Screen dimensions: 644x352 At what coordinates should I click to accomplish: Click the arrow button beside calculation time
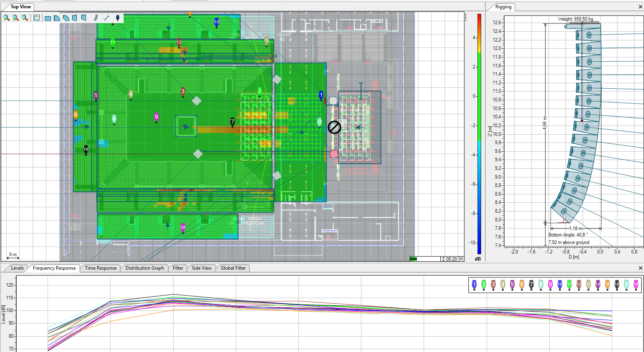(x=462, y=259)
